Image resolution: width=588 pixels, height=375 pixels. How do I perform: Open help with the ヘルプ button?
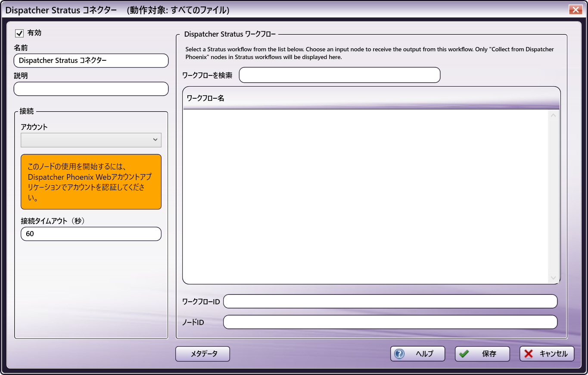[417, 354]
